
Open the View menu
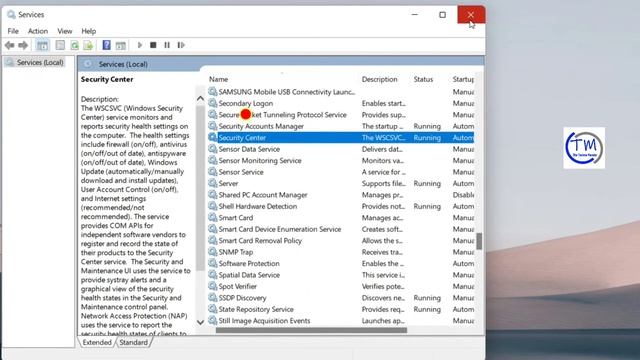coord(64,31)
